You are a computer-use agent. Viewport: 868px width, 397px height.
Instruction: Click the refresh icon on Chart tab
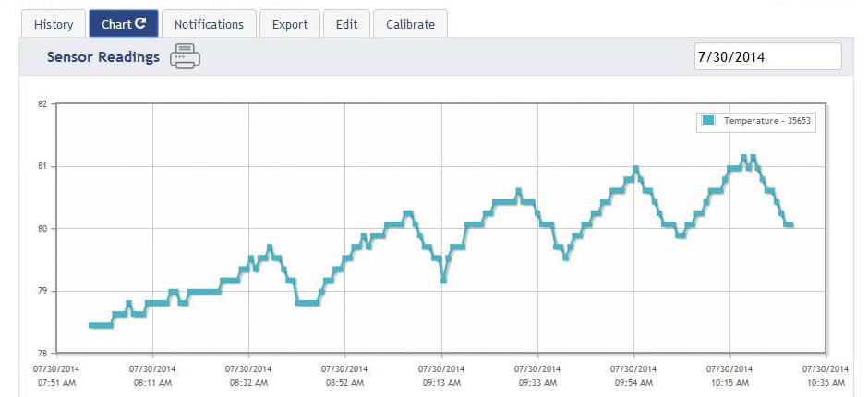coord(140,23)
